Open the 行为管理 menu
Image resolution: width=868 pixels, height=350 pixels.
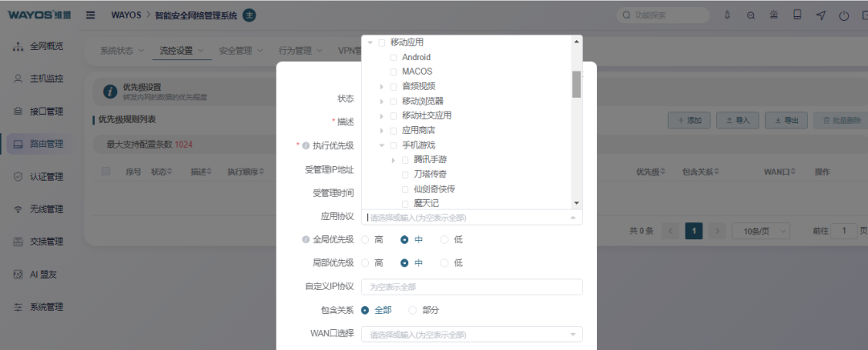(301, 51)
